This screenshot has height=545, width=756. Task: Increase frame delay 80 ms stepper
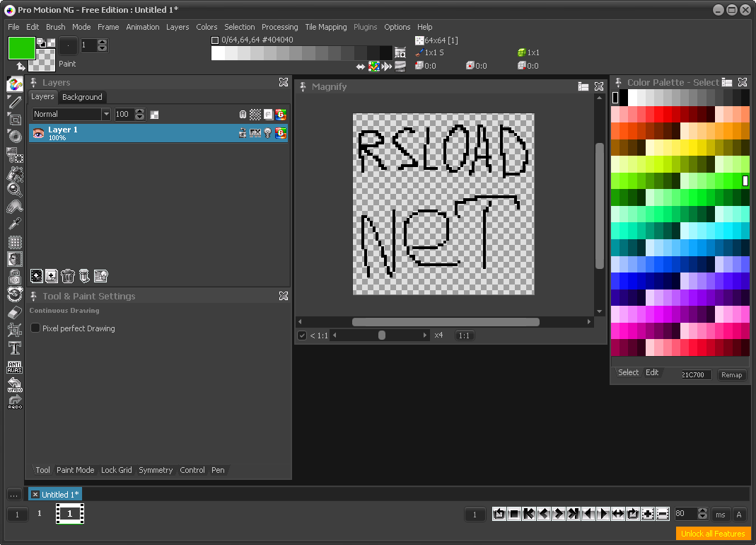pos(702,511)
